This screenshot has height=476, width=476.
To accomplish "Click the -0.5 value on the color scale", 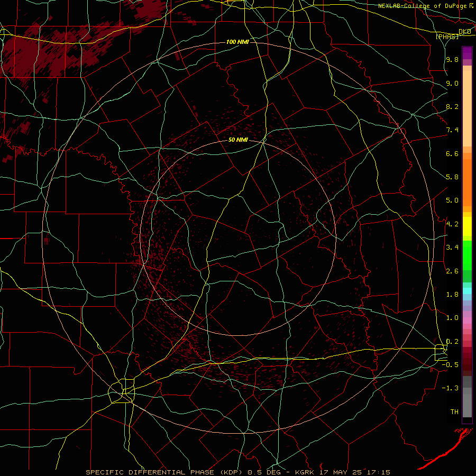I will point(450,365).
